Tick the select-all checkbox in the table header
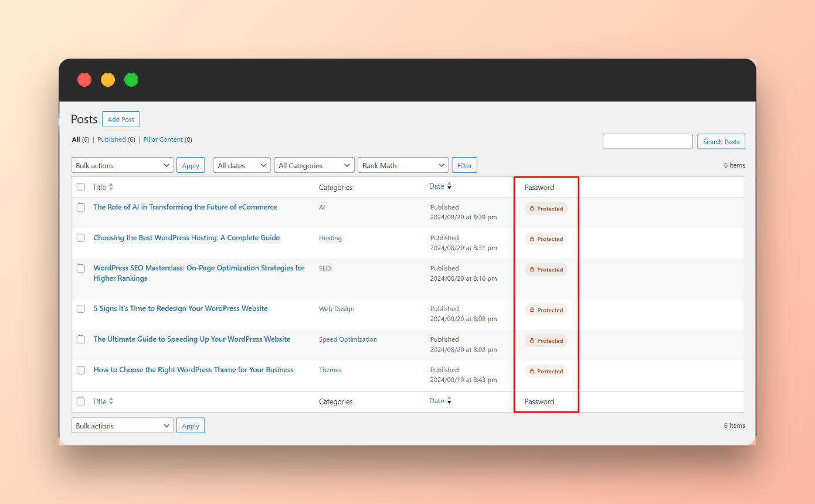Viewport: 815px width, 504px height. point(81,188)
